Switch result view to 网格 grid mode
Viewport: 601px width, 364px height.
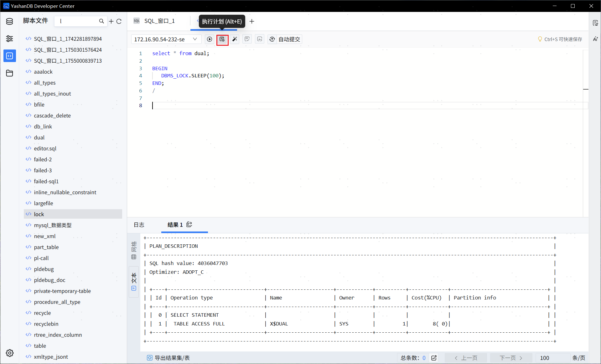(134, 251)
